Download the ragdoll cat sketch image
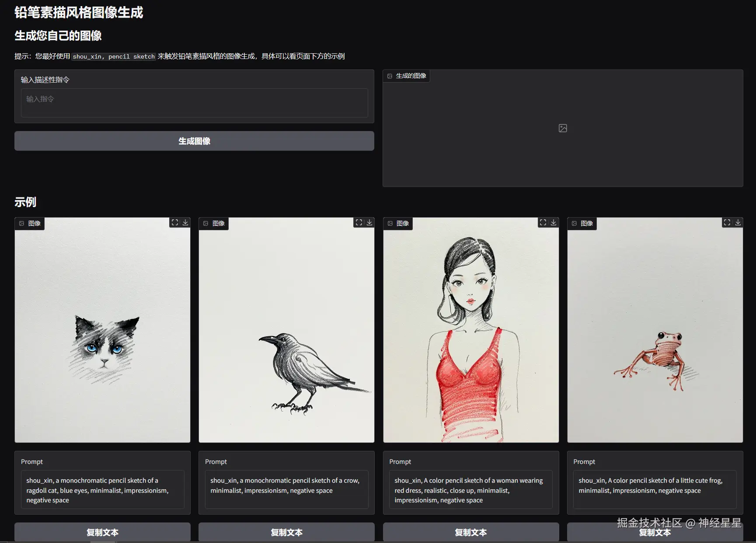Screen dimensions: 756x543 pos(185,222)
